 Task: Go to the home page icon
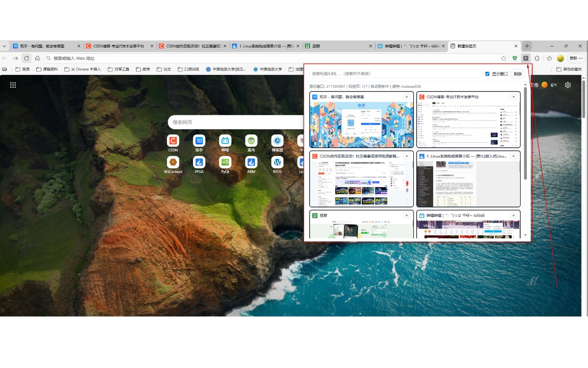pos(38,58)
